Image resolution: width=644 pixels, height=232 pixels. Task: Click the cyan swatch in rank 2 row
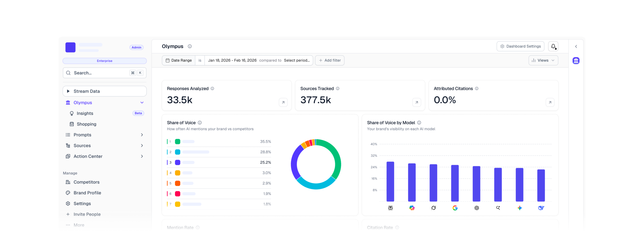click(177, 152)
